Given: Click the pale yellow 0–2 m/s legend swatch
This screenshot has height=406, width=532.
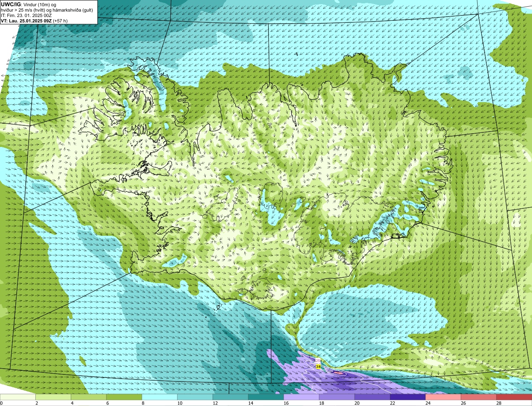Looking at the screenshot, I should 18,397.
